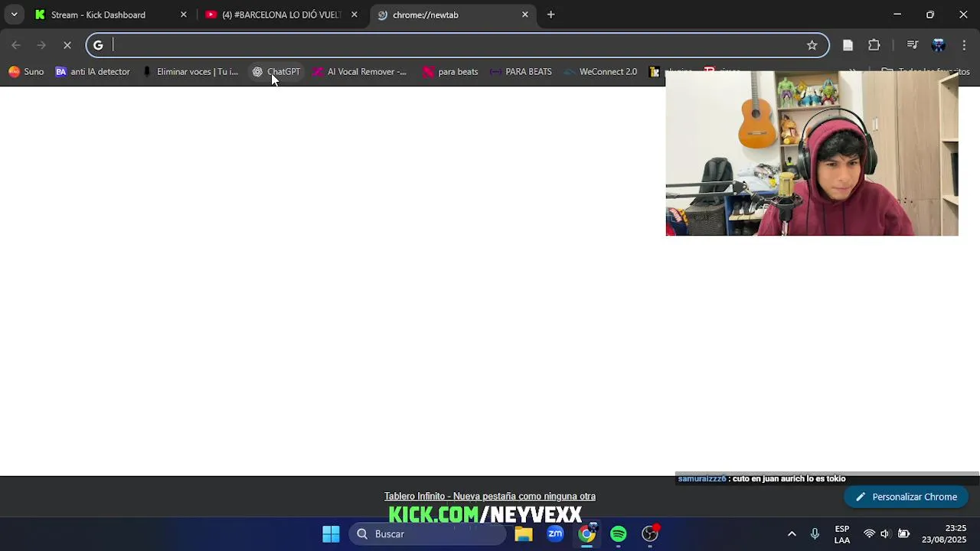Click the microphone tray icon
Viewport: 980px width, 551px height.
(x=815, y=534)
